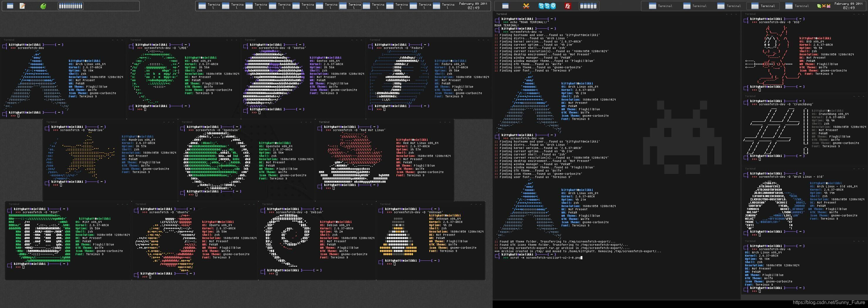Click the Debian swirl ASCII logo

[287, 241]
